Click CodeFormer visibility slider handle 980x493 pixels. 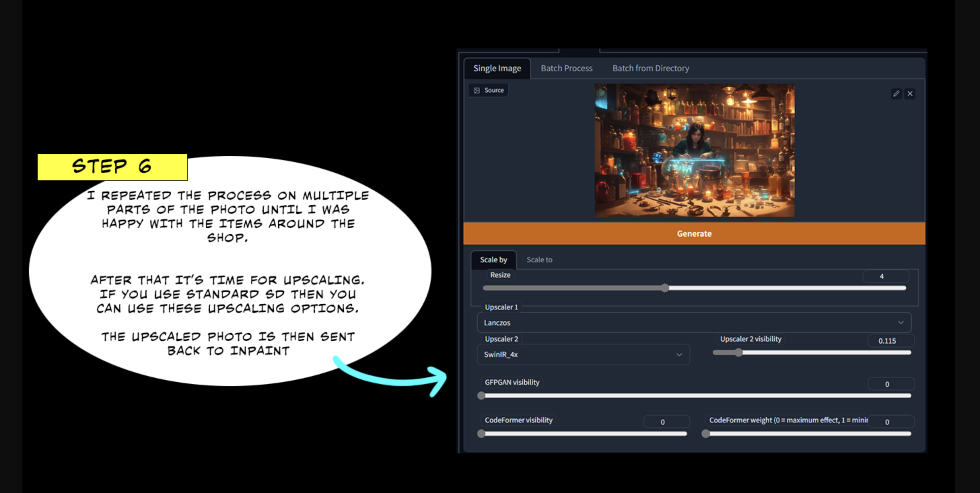pos(481,434)
